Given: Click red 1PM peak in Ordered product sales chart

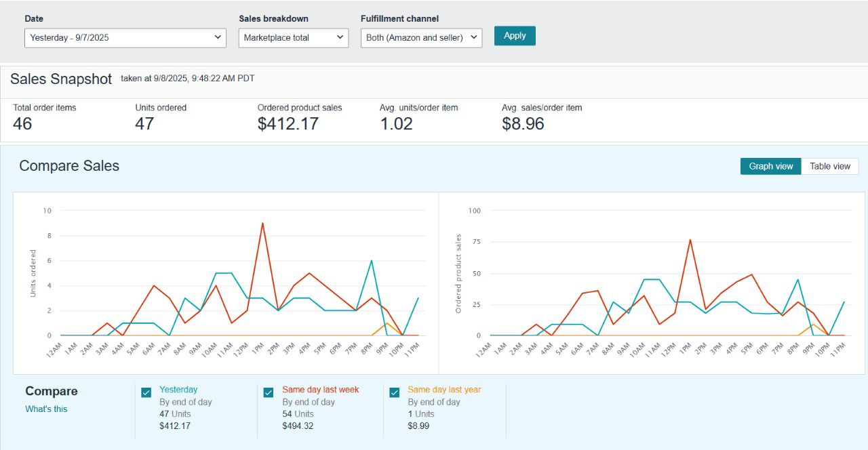Looking at the screenshot, I should pyautogui.click(x=690, y=239).
